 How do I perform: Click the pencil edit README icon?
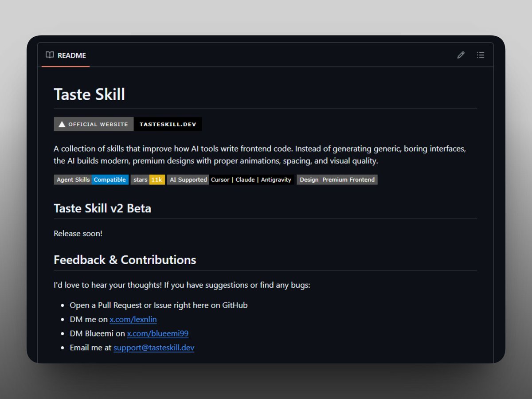point(461,55)
